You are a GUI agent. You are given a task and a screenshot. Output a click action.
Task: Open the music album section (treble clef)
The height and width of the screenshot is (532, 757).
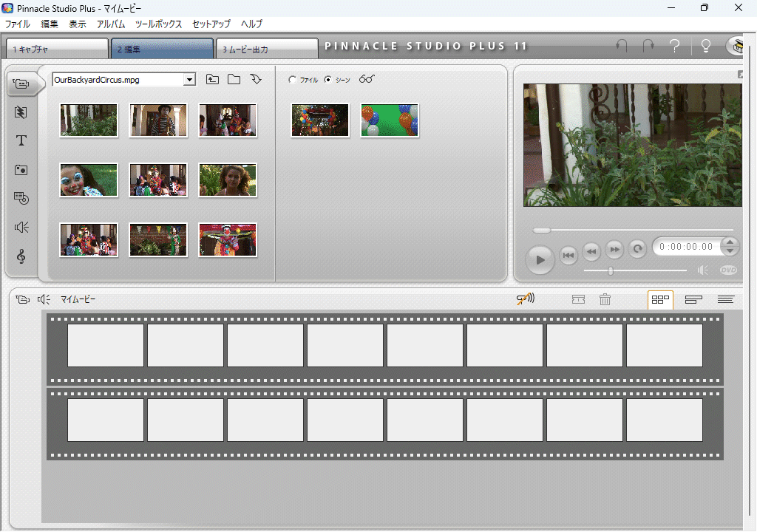point(21,256)
